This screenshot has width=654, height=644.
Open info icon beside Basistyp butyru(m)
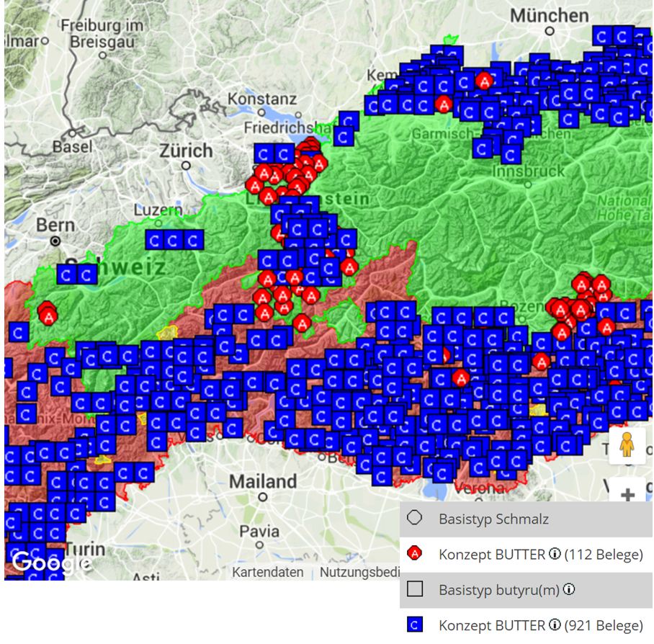point(568,590)
